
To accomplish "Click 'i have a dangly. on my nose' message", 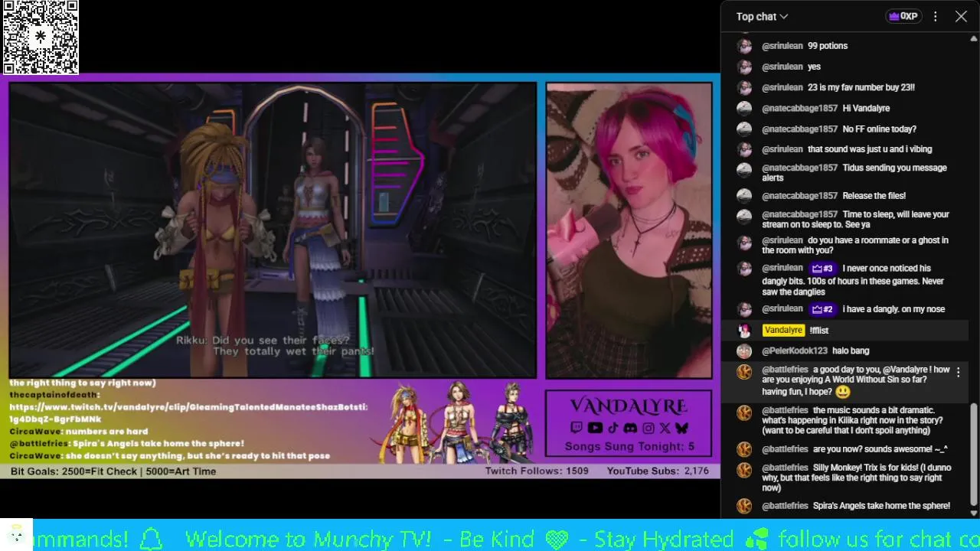I will pyautogui.click(x=893, y=309).
